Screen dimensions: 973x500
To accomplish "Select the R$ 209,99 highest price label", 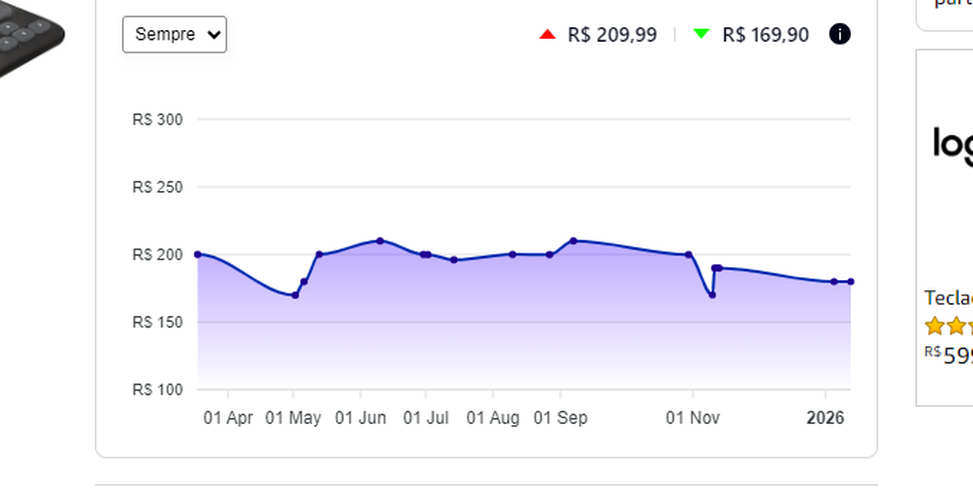I will point(612,35).
